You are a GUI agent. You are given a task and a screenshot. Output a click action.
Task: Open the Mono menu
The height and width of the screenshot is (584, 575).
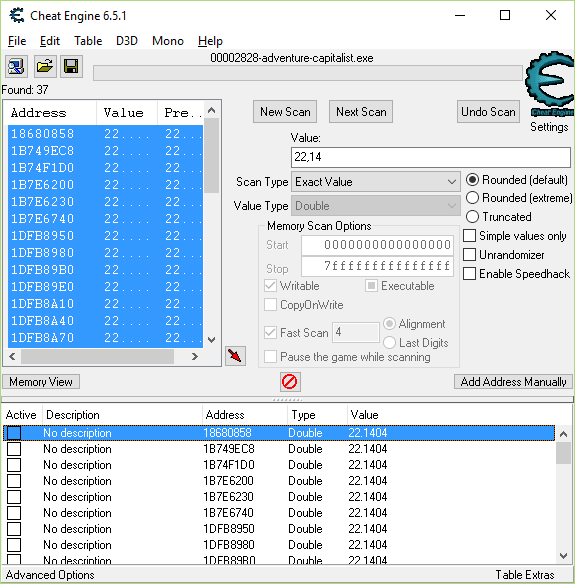click(x=168, y=41)
